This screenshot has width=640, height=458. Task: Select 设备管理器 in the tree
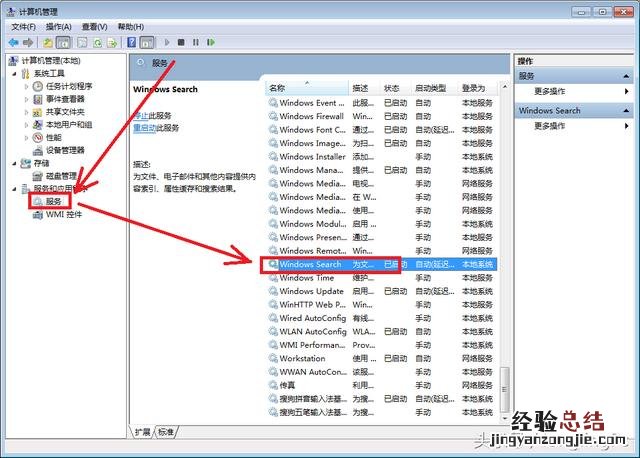coord(65,150)
